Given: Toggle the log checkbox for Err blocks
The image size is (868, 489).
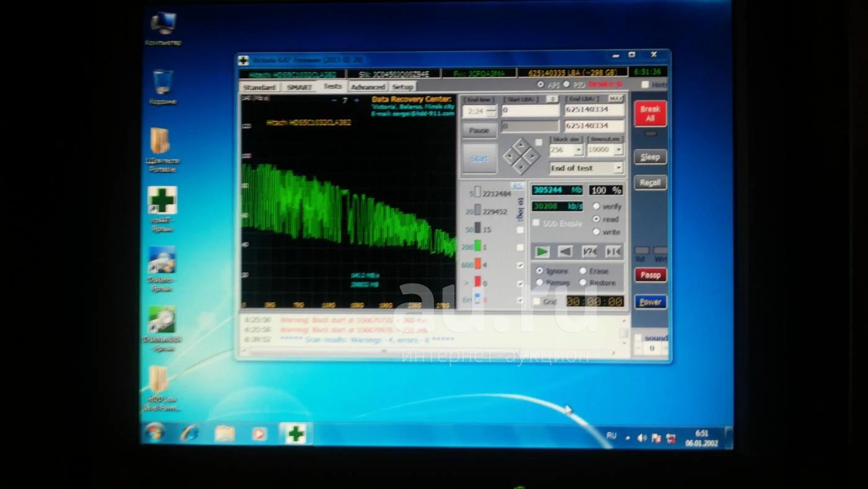Looking at the screenshot, I should point(520,300).
